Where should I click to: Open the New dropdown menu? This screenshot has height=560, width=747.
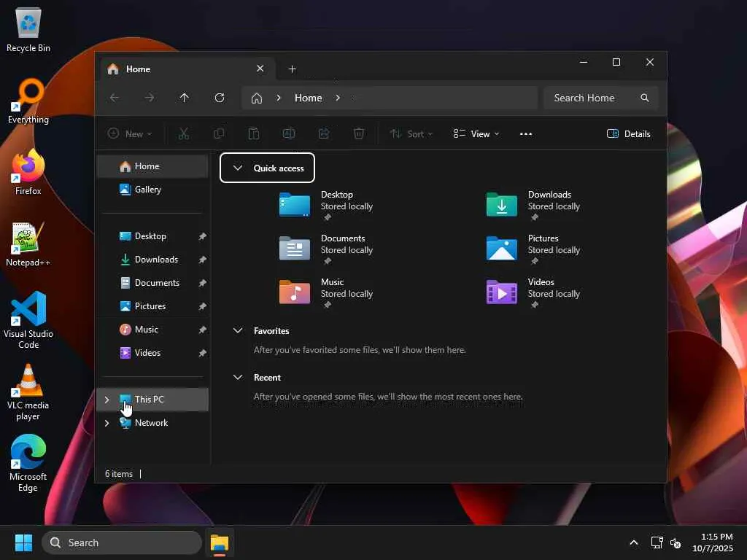[130, 134]
